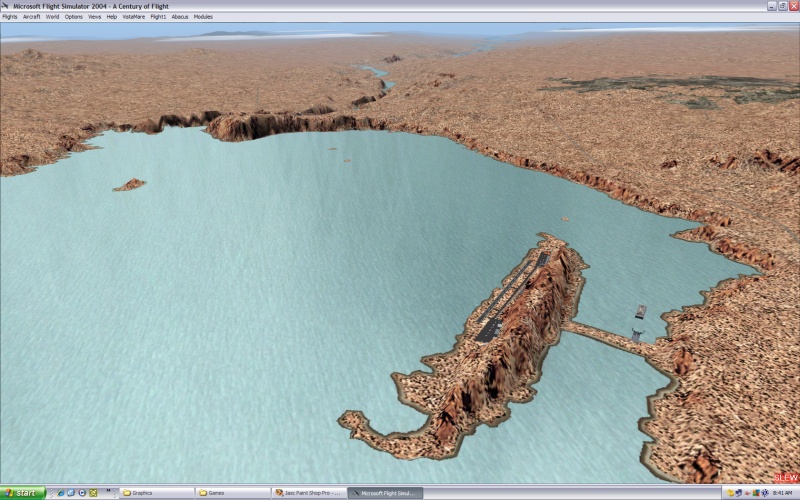Image resolution: width=800 pixels, height=500 pixels.
Task: Click the blue snowflake-like tray icon
Action: [x=765, y=493]
